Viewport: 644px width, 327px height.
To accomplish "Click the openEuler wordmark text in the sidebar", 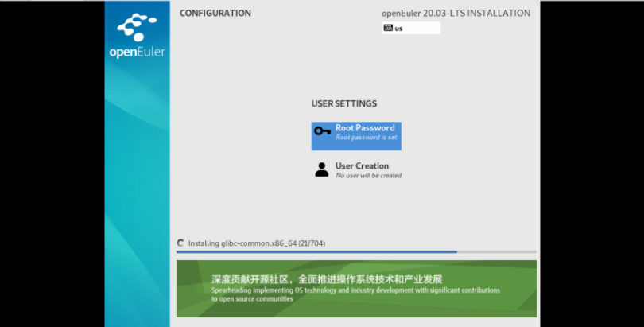I will [137, 53].
